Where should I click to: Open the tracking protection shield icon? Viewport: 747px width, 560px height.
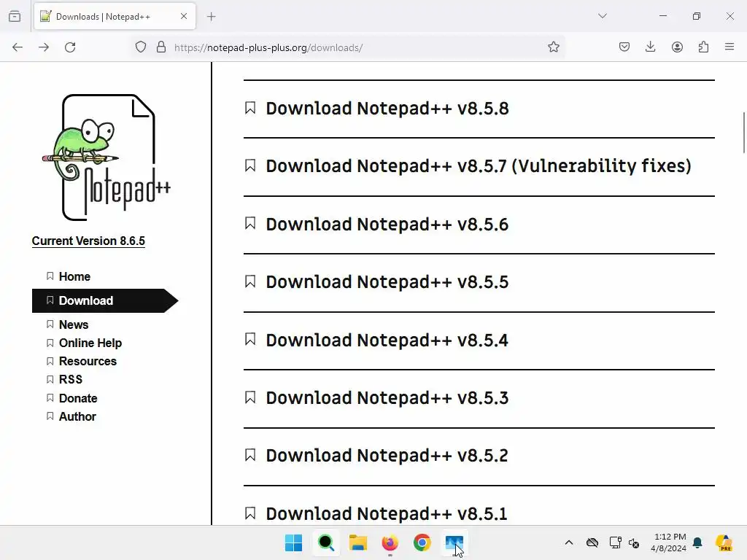[x=141, y=47]
